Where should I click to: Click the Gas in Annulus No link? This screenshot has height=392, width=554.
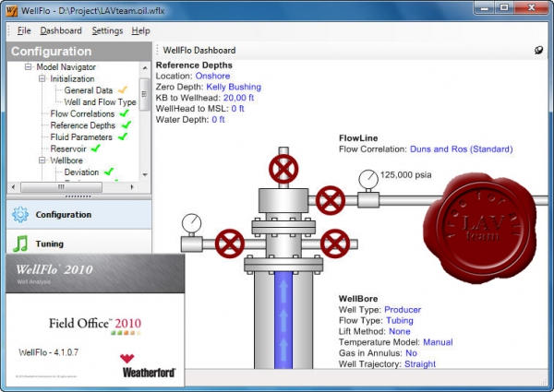(411, 353)
